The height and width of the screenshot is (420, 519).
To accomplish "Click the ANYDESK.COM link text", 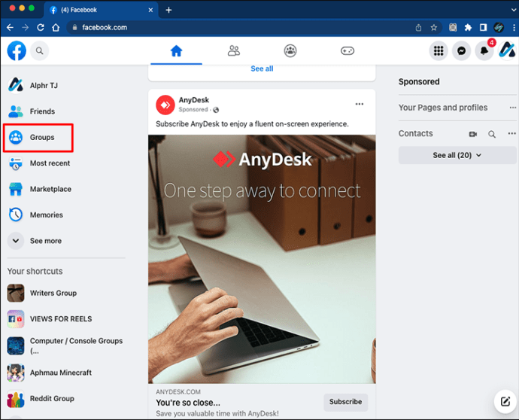I will click(x=178, y=392).
